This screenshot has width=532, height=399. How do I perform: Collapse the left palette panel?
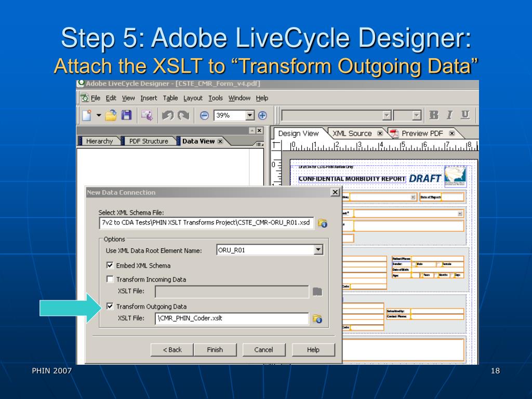click(x=252, y=130)
